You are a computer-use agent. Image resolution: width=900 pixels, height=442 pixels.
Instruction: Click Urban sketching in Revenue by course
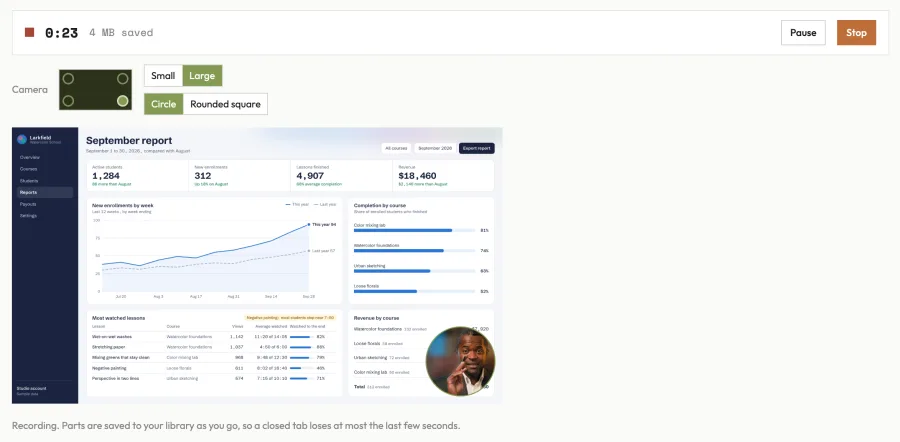(370, 358)
